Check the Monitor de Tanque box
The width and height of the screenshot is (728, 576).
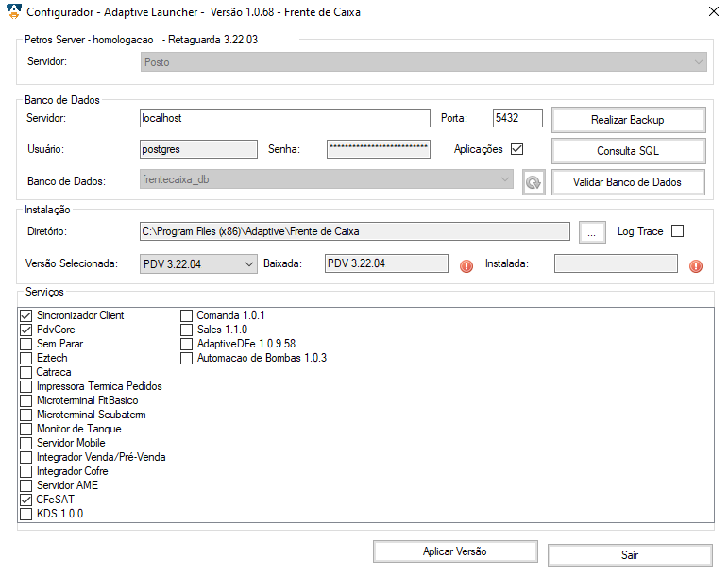click(x=26, y=429)
